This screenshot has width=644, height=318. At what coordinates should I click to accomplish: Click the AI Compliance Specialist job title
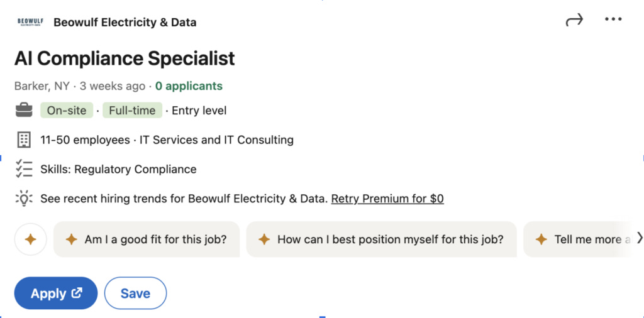coord(125,58)
